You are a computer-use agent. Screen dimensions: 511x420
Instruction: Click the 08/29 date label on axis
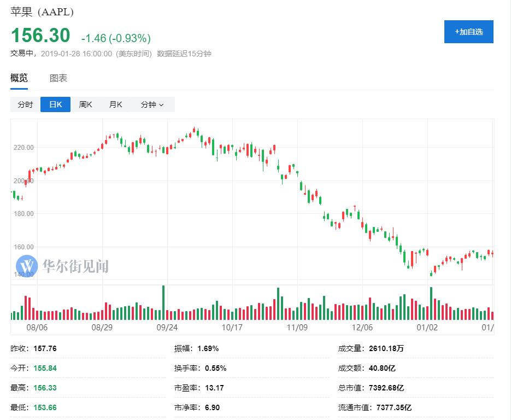click(x=102, y=328)
